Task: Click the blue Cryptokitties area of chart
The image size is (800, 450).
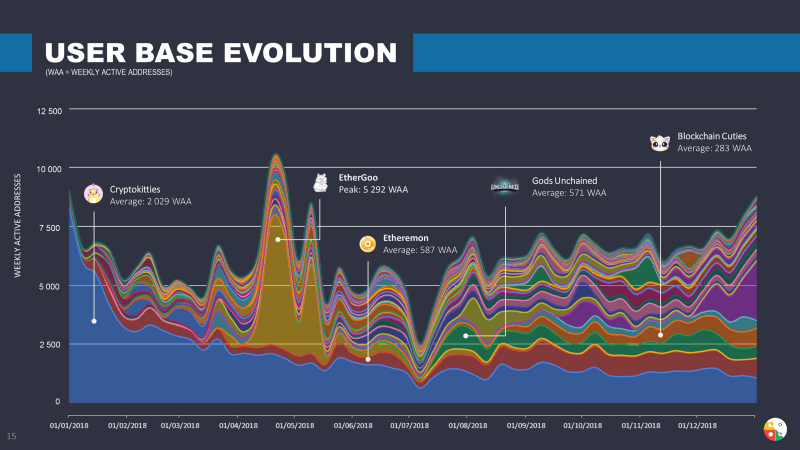Action: tap(150, 370)
